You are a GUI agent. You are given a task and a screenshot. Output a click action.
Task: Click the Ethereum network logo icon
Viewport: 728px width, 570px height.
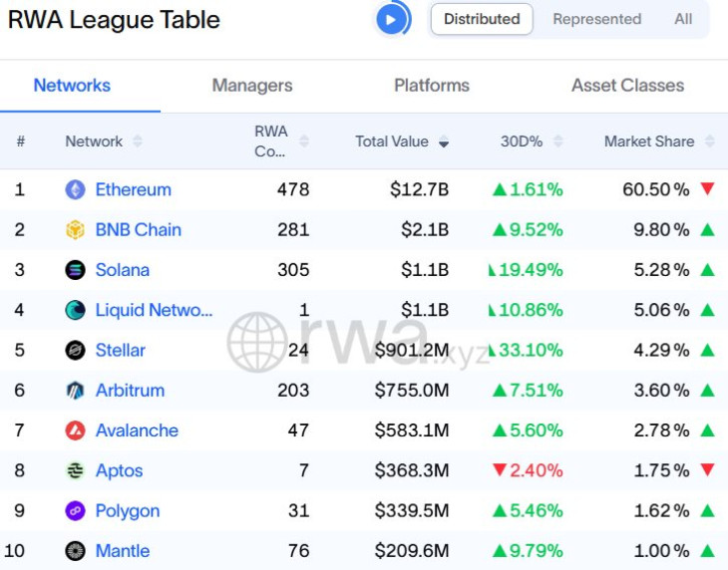point(76,189)
